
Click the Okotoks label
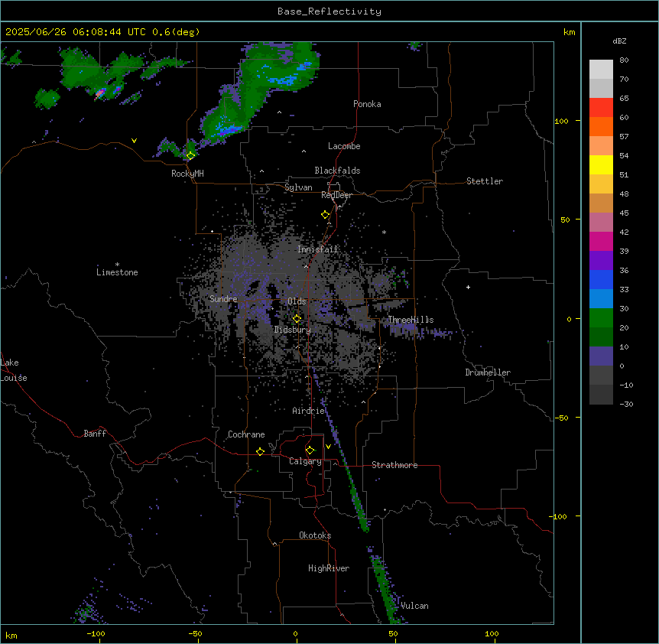click(315, 535)
